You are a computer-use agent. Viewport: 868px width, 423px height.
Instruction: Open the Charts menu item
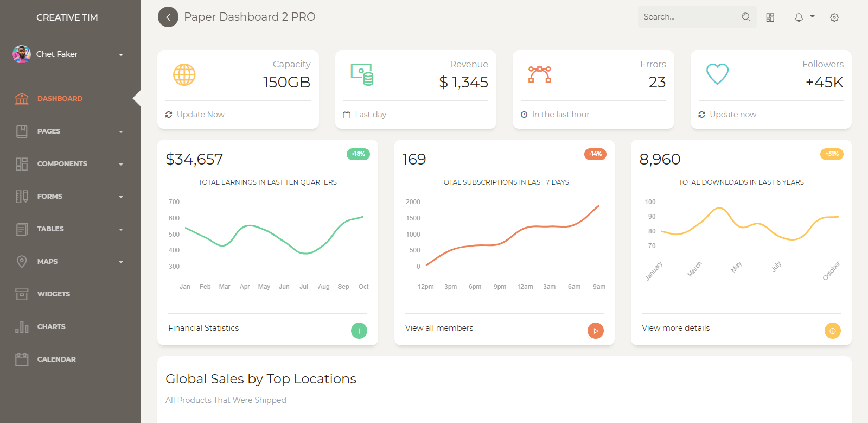[x=71, y=326]
